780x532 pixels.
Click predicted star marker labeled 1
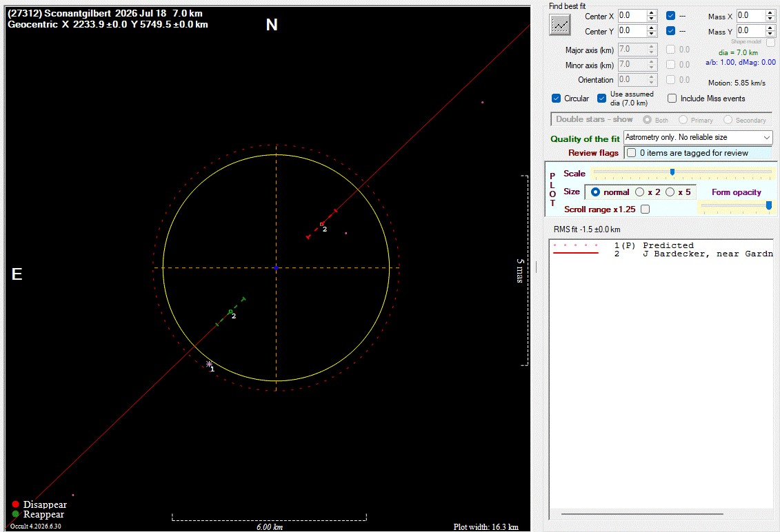coord(210,365)
